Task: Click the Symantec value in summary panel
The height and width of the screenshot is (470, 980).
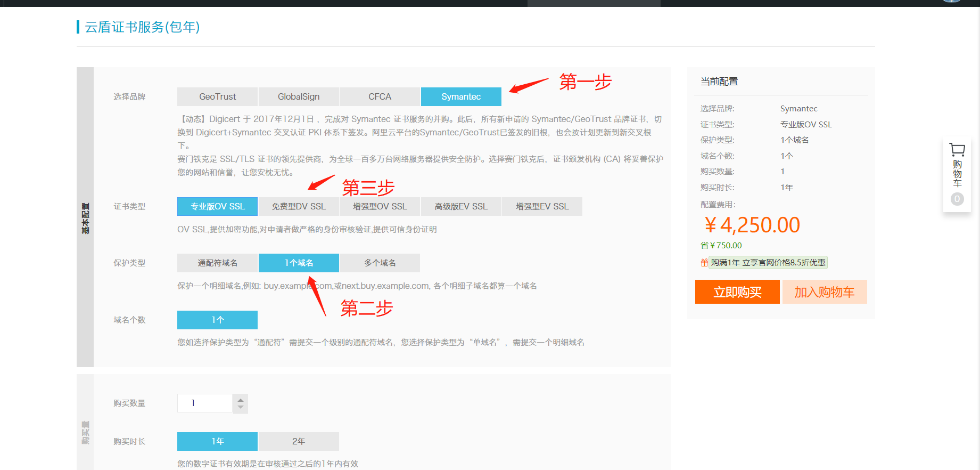Action: point(798,109)
